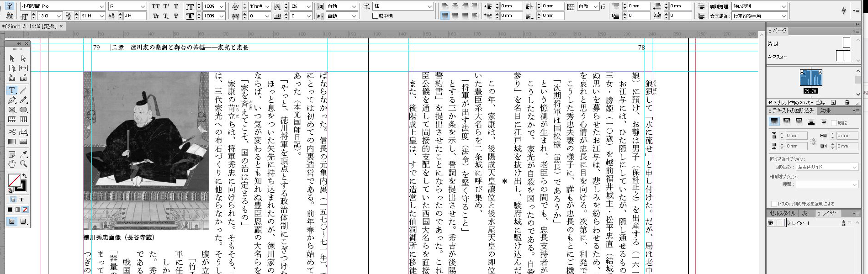Choose wrap around object shape
The width and height of the screenshot is (868, 274).
799,122
